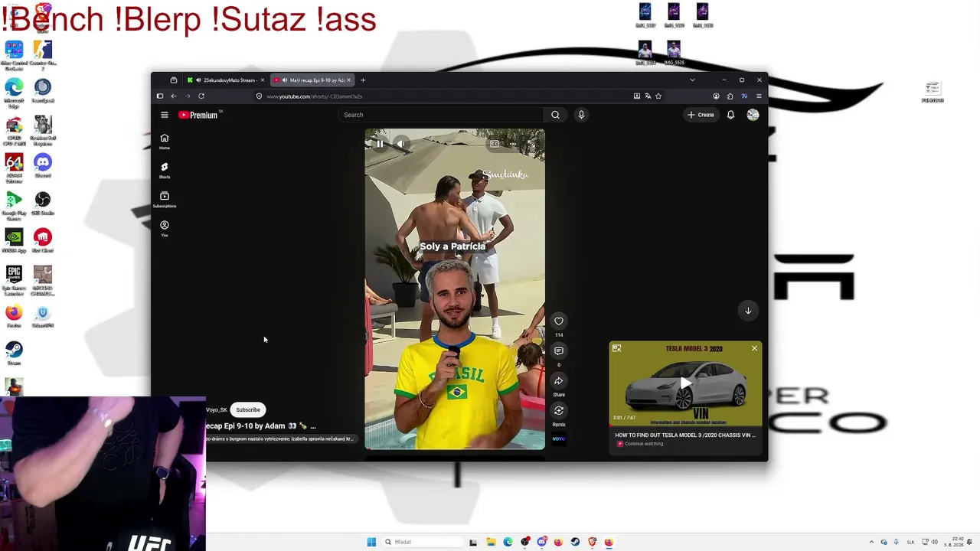Screen dimensions: 980x551
Task: Close the Malý recap tab
Action: [x=348, y=80]
